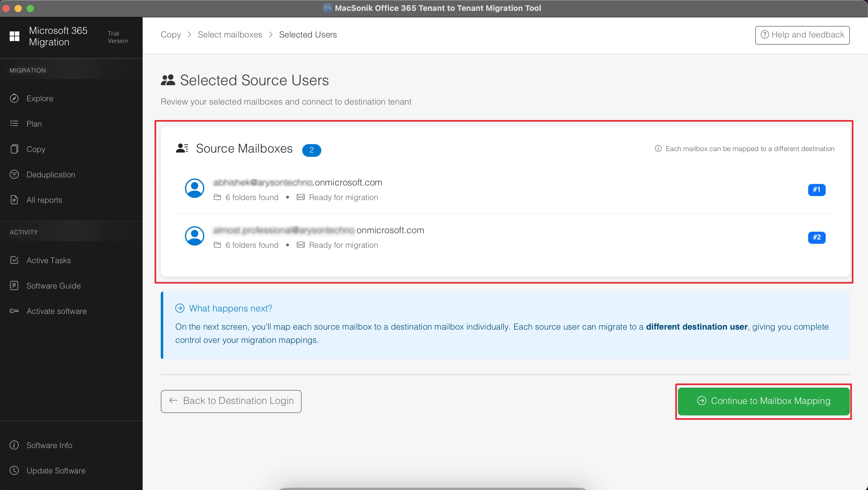Screen dimensions: 868x490
Task: Click the Selected Users breadcrumb
Action: tap(308, 35)
